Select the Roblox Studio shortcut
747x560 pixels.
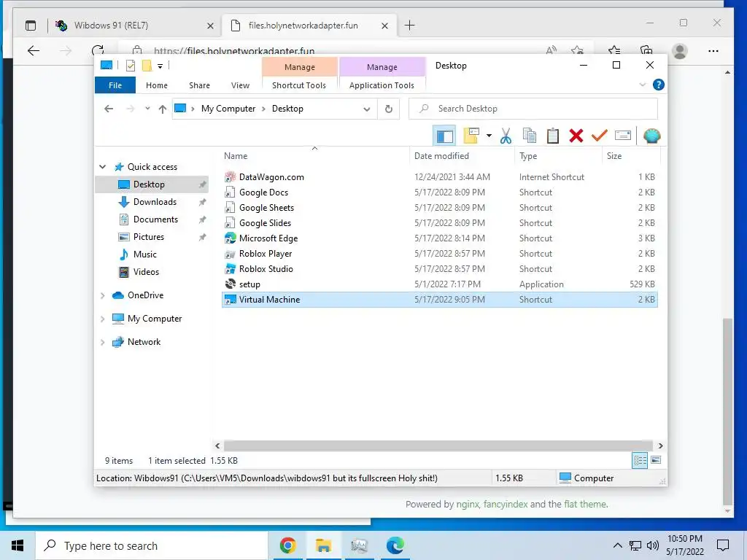(440, 268)
